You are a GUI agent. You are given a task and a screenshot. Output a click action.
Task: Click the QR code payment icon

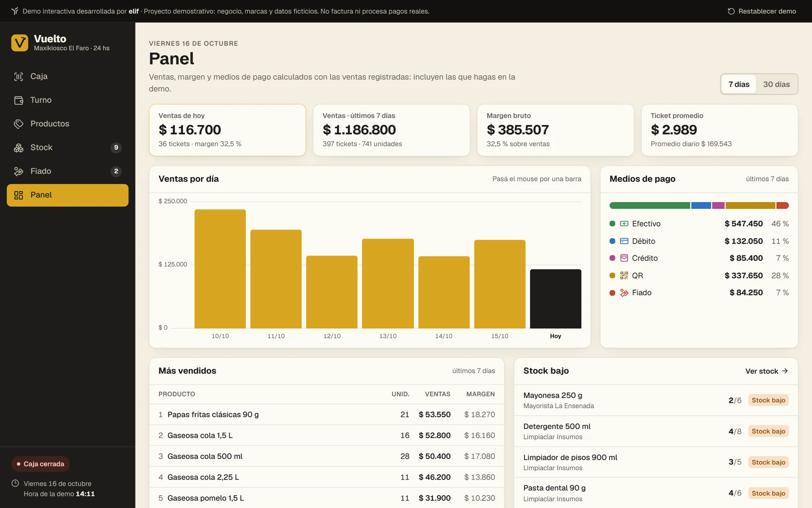pyautogui.click(x=624, y=275)
